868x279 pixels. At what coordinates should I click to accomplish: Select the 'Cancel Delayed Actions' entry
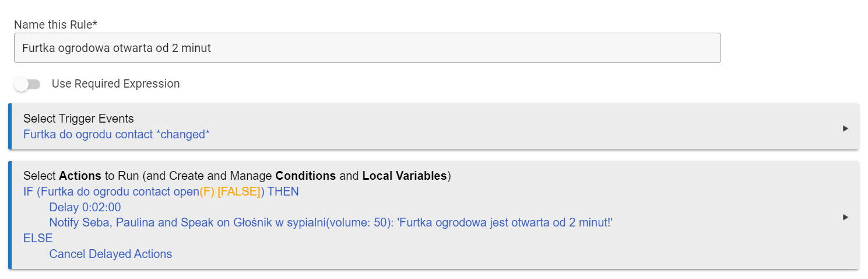111,254
